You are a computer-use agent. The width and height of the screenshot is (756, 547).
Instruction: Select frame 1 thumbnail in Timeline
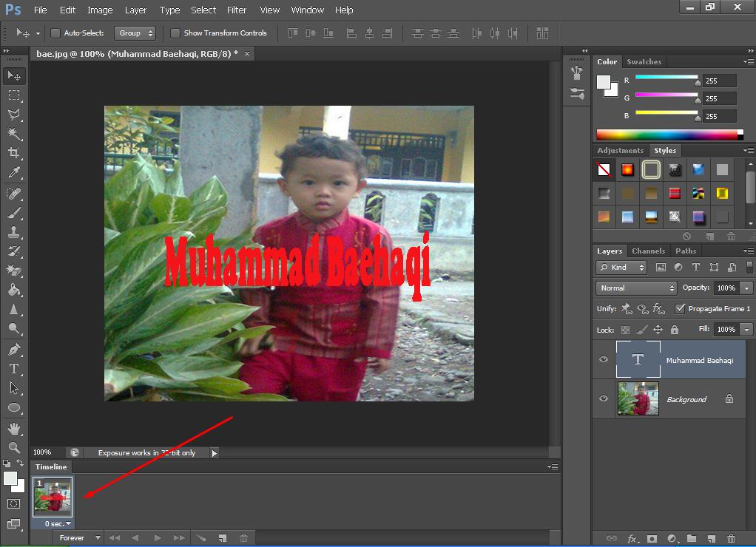click(53, 497)
